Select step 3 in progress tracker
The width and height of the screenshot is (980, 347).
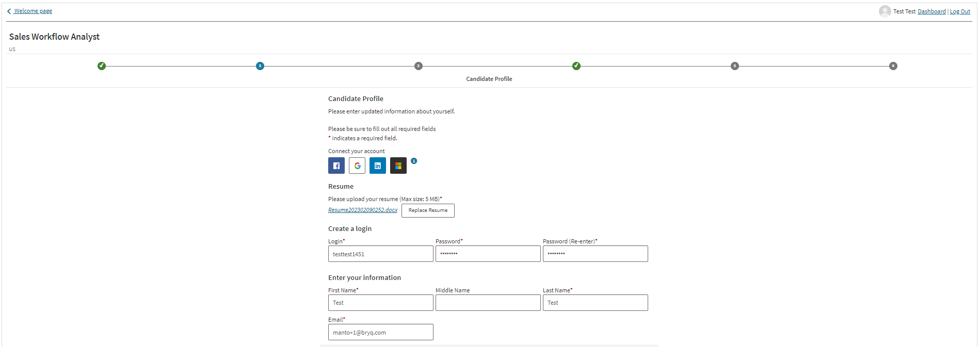(x=419, y=66)
